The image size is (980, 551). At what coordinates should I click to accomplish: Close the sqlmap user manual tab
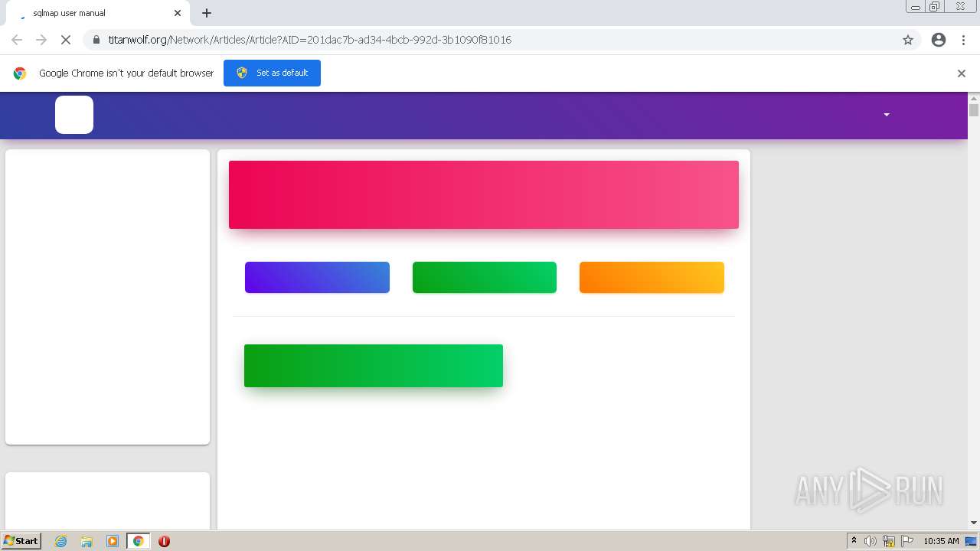178,13
